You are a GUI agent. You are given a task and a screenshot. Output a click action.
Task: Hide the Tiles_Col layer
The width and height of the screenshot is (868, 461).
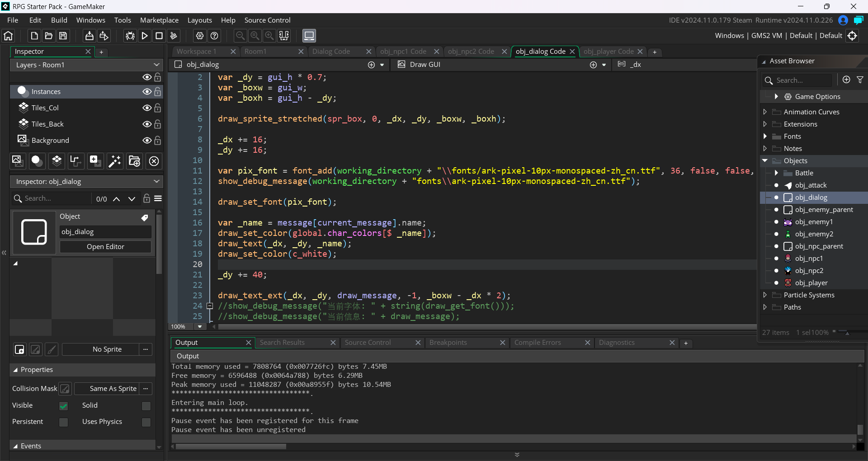point(147,108)
